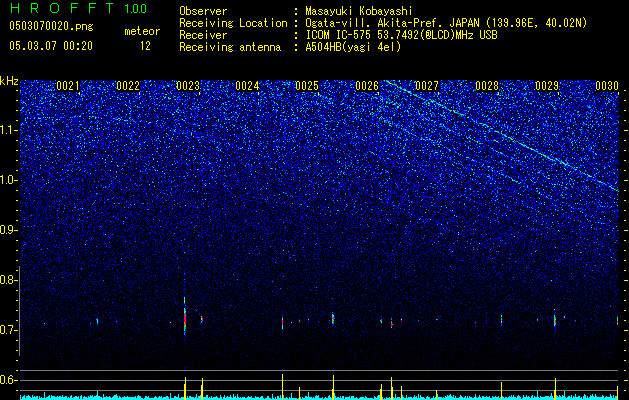Click the Receiver field label

click(203, 35)
